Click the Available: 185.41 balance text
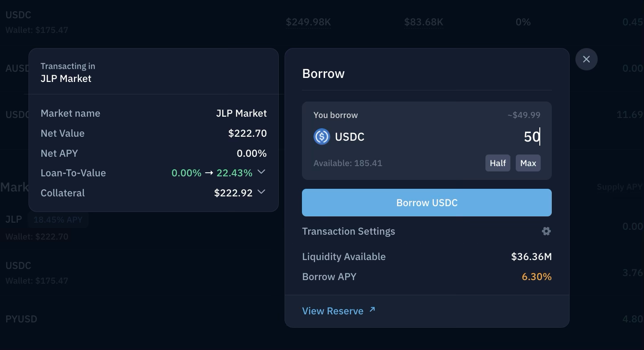The height and width of the screenshot is (350, 644). pyautogui.click(x=347, y=163)
